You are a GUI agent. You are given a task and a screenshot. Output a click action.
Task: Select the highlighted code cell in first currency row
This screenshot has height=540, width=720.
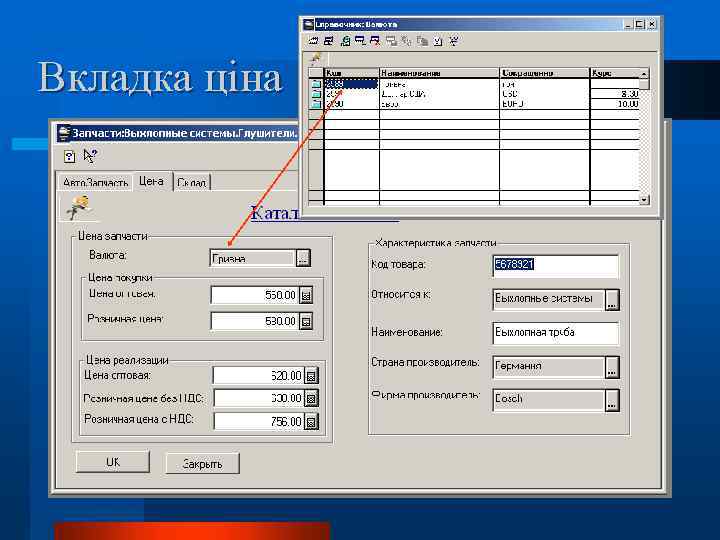[352, 84]
